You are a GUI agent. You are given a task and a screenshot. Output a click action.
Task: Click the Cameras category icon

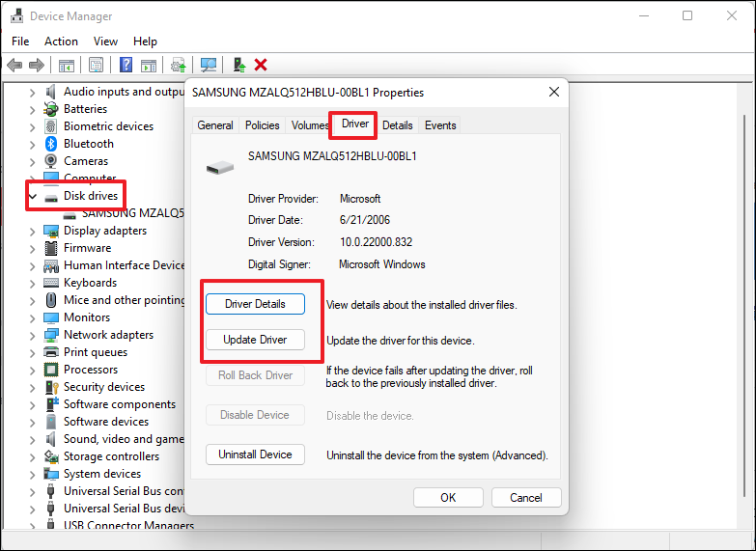[x=50, y=161]
